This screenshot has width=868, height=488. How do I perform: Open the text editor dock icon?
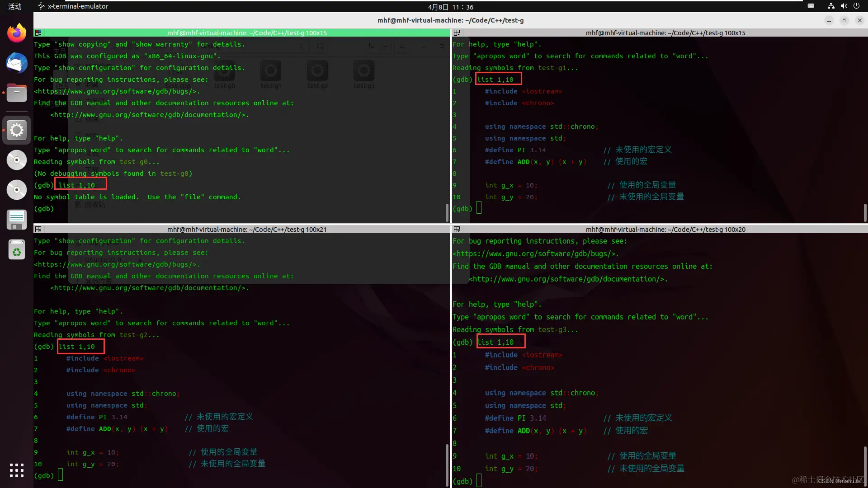17,220
